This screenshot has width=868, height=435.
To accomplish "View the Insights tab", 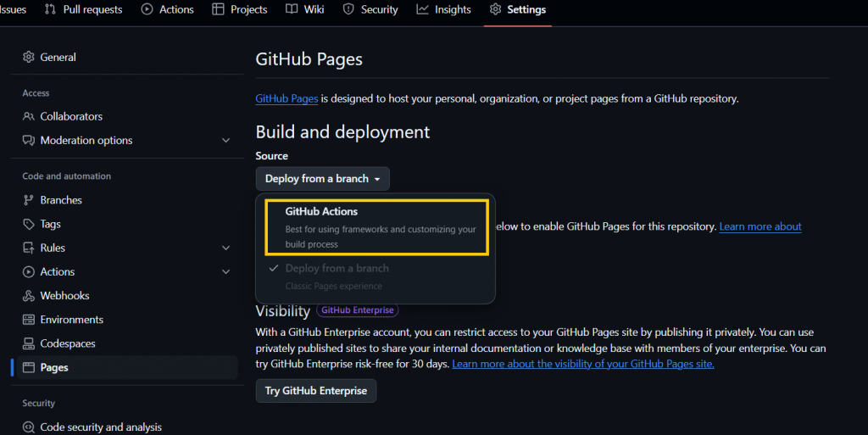I will point(444,9).
